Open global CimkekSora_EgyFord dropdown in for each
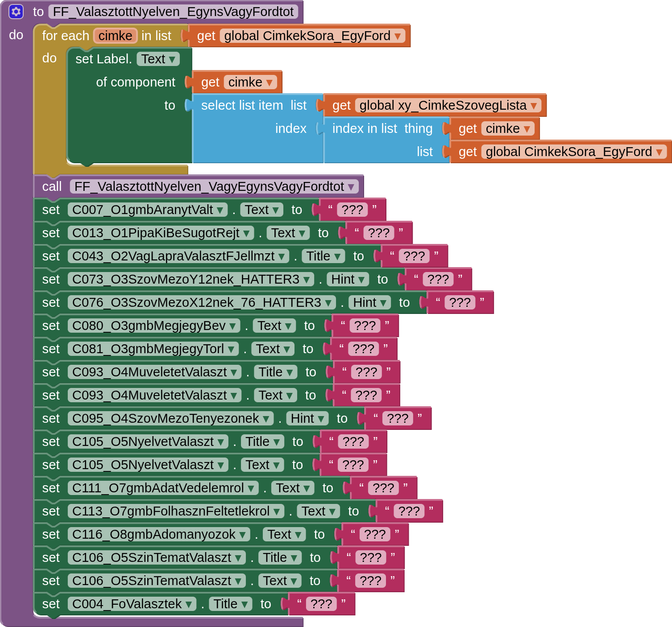The width and height of the screenshot is (672, 627). click(x=397, y=36)
